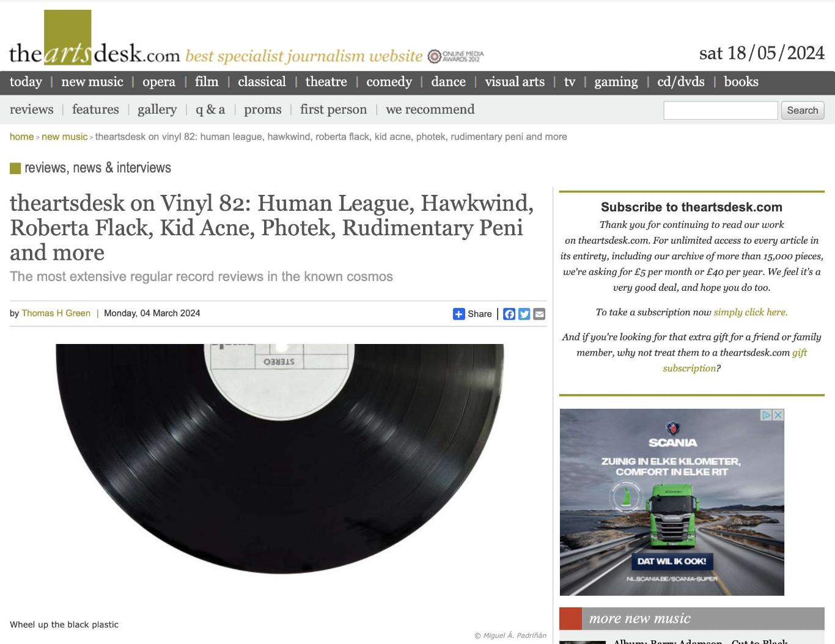Click the home breadcrumb link

21,137
